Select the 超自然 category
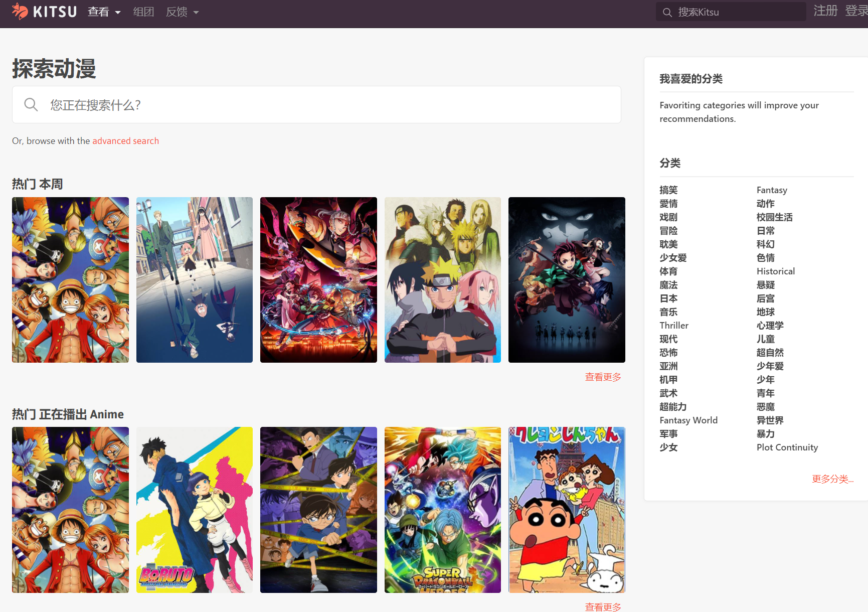 [770, 353]
